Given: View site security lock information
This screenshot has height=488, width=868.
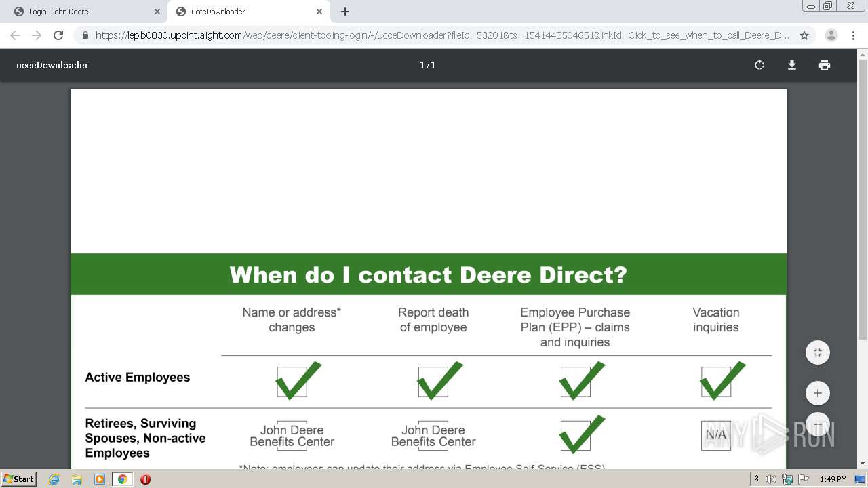Looking at the screenshot, I should pos(85,35).
